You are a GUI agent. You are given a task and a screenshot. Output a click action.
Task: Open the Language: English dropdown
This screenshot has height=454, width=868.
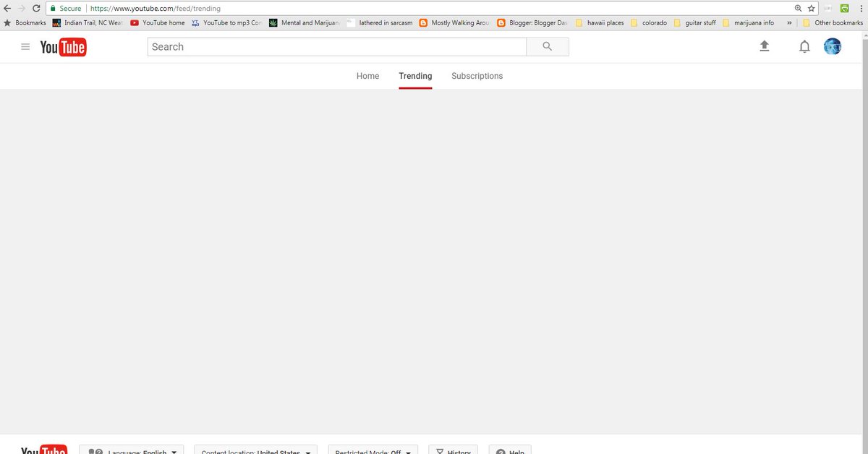131,451
